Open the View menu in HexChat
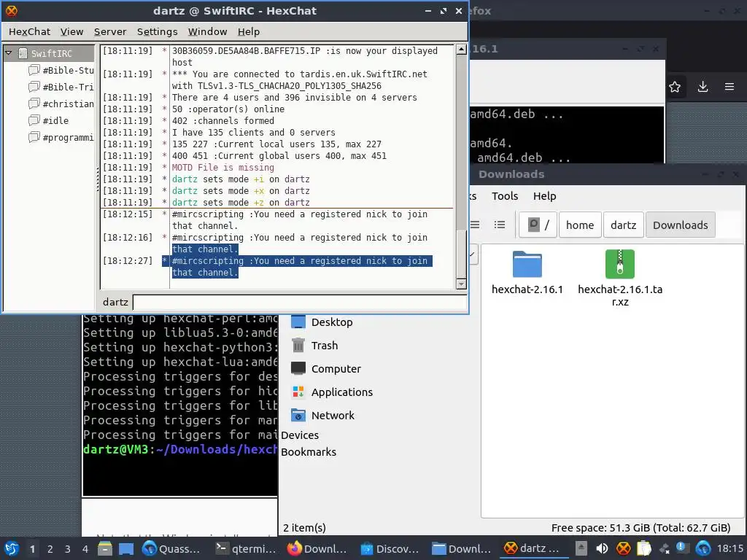This screenshot has width=747, height=560. tap(71, 32)
